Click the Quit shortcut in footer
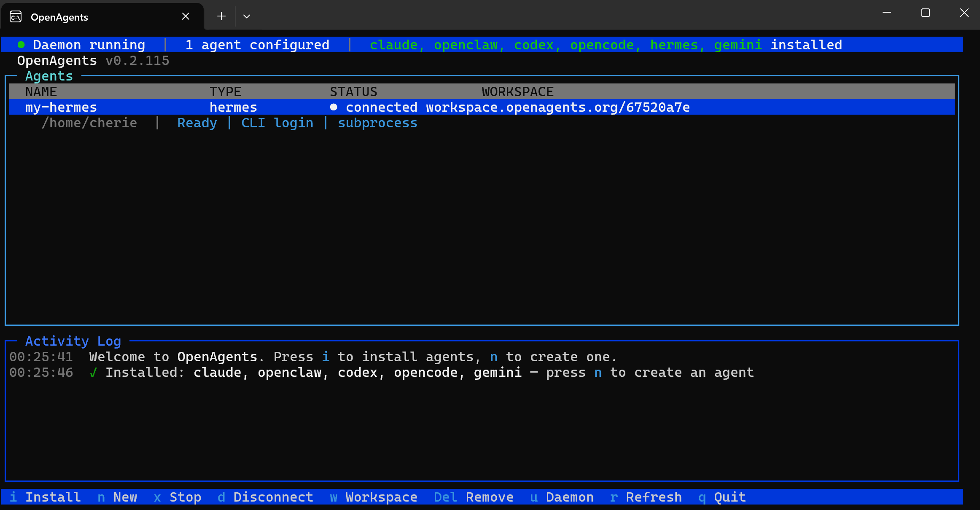This screenshot has height=510, width=980. 722,497
